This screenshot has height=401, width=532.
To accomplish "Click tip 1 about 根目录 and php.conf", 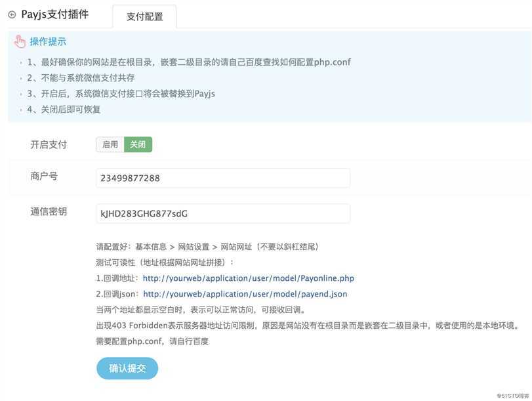I will pyautogui.click(x=189, y=62).
